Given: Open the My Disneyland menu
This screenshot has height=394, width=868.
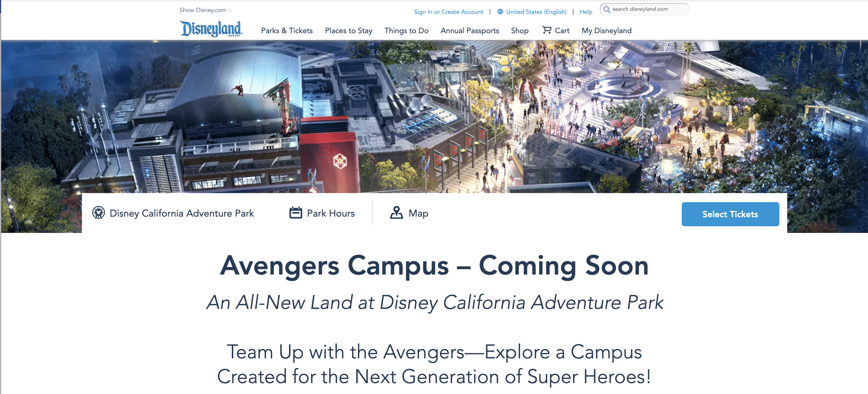Looking at the screenshot, I should (606, 31).
